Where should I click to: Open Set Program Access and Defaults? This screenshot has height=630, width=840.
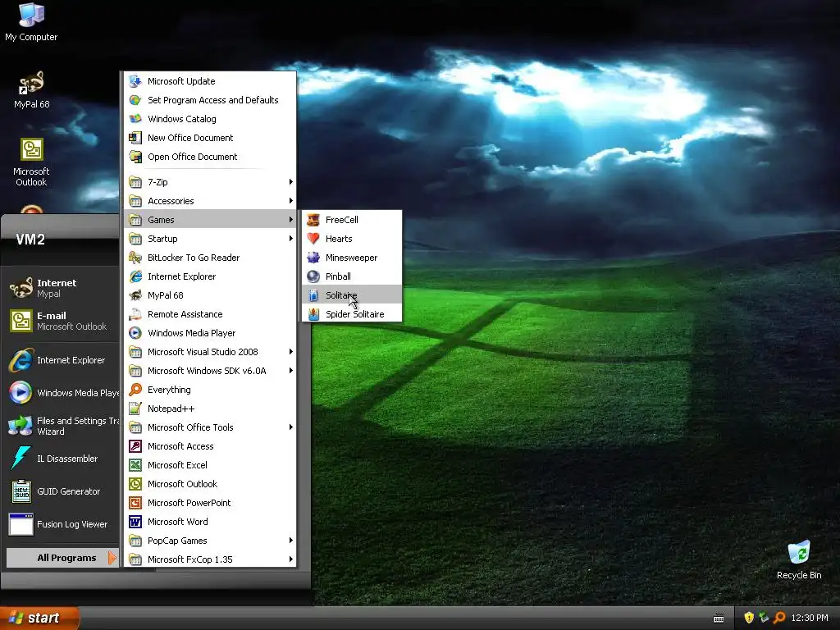210,99
